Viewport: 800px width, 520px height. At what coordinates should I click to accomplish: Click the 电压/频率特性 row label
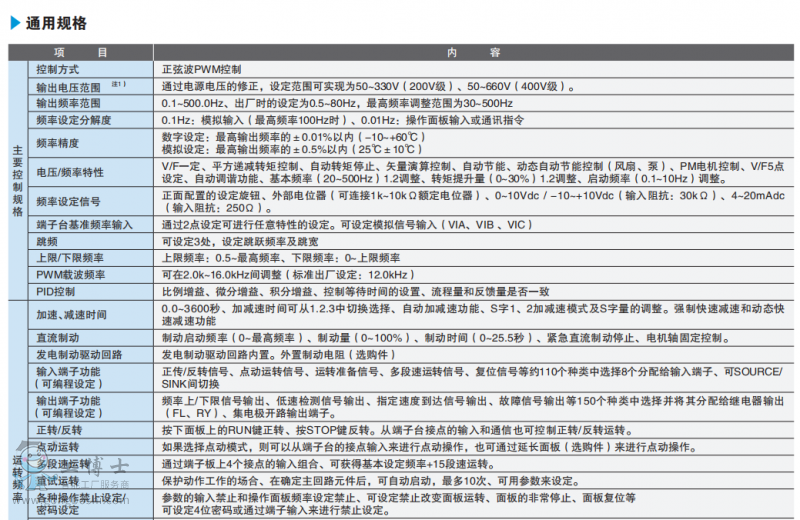(x=69, y=171)
